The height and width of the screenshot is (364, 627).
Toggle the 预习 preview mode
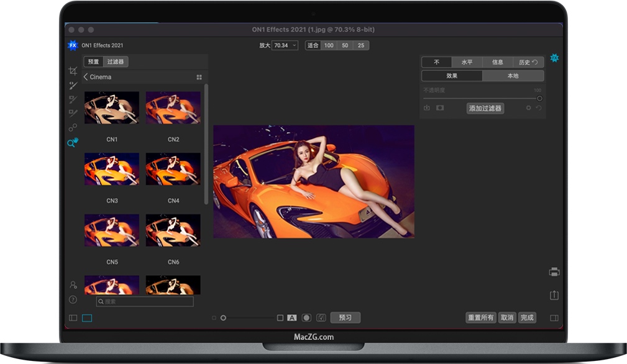pos(345,317)
